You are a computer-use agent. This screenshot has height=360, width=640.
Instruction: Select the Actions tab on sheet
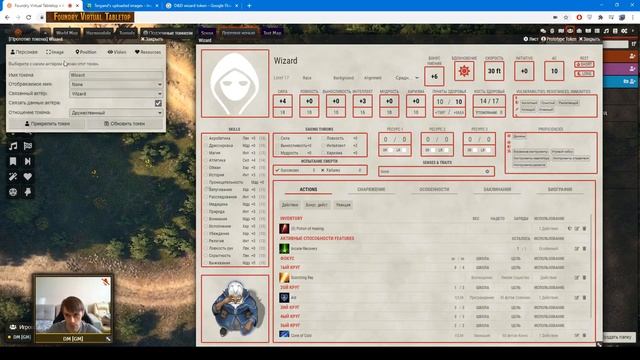(308, 189)
